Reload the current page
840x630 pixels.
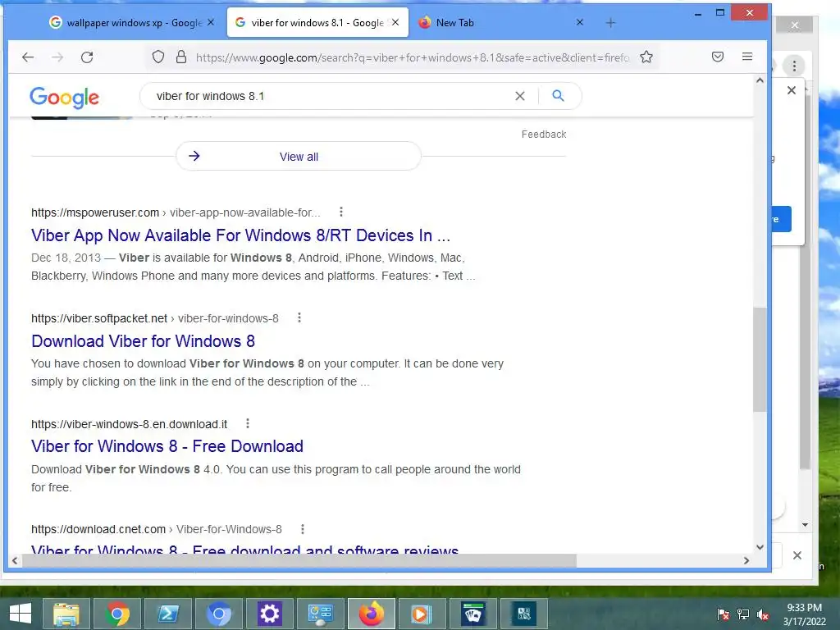87,57
